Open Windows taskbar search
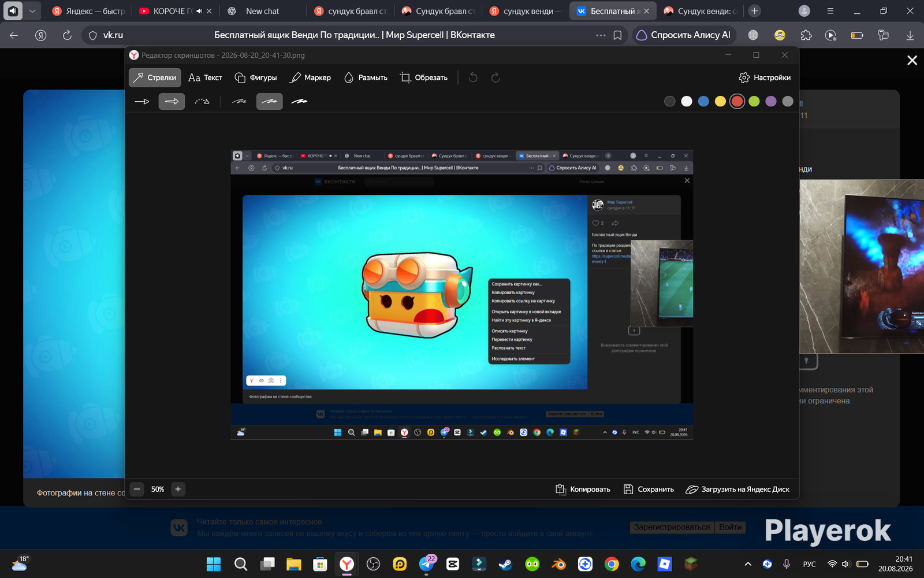The image size is (924, 578). 241,564
